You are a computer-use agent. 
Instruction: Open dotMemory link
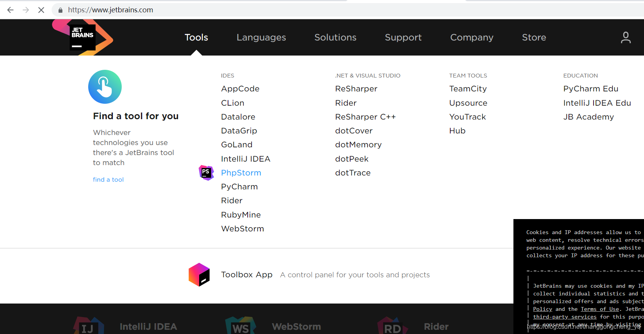(359, 145)
